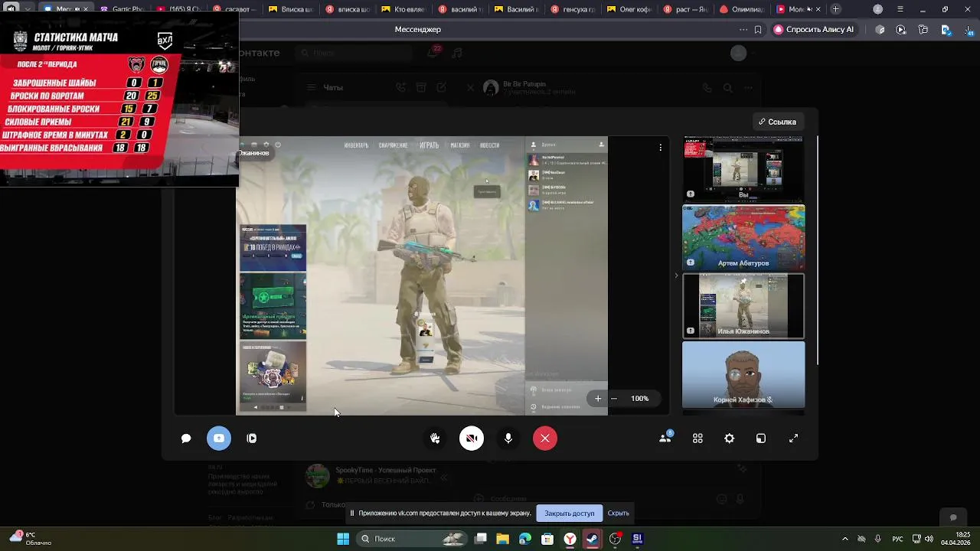The height and width of the screenshot is (551, 980).
Task: Open the Windows Start menu
Action: click(x=343, y=539)
